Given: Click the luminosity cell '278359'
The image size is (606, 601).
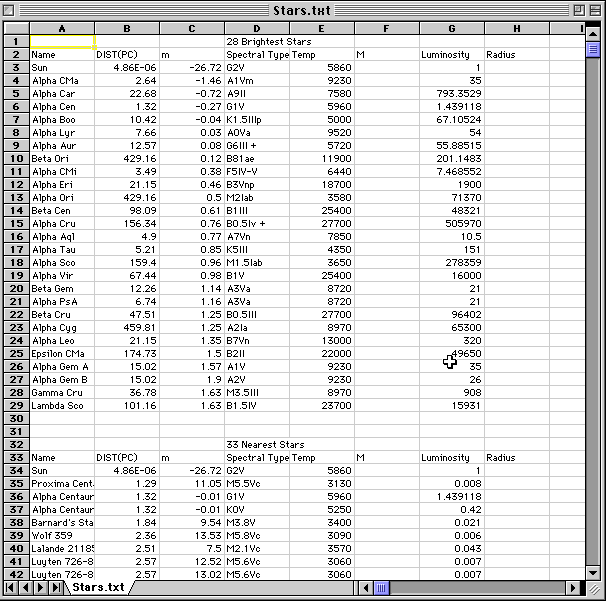Looking at the screenshot, I should point(452,263).
